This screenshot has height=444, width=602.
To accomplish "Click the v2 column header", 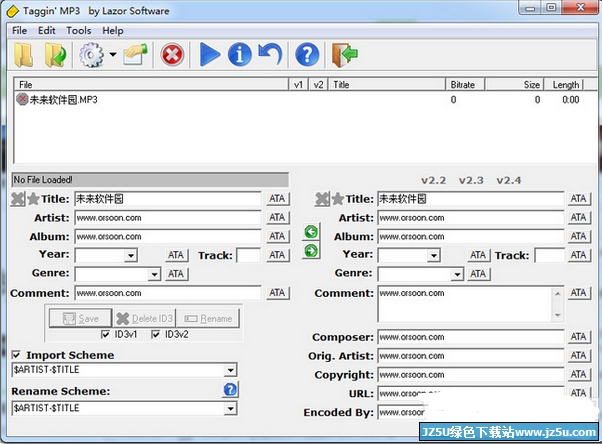I will point(318,84).
